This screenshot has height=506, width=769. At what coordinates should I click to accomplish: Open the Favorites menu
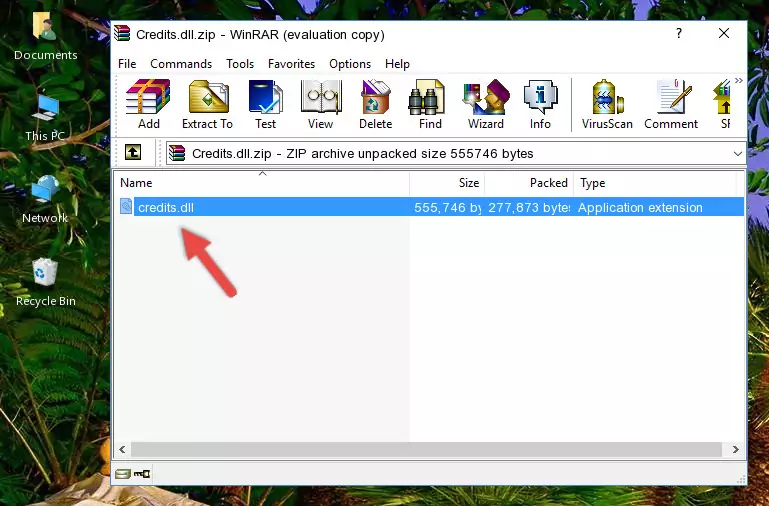pos(291,64)
